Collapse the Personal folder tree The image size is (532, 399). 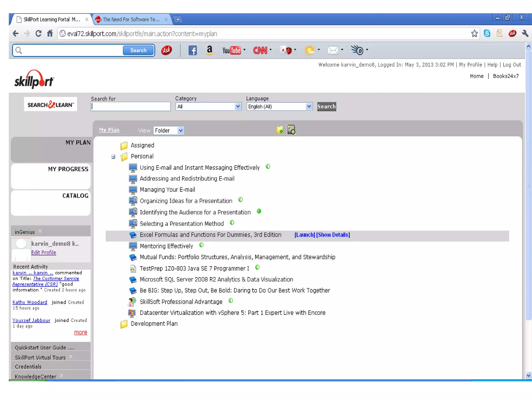click(113, 157)
